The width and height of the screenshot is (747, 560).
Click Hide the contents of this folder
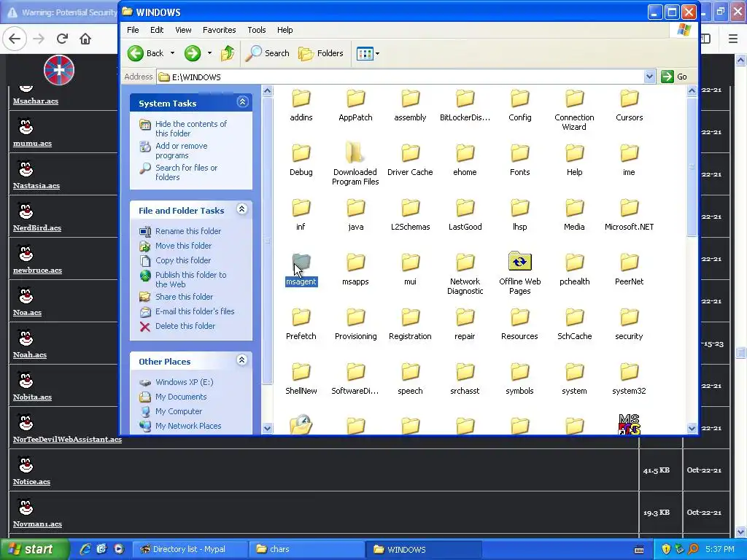(x=191, y=128)
